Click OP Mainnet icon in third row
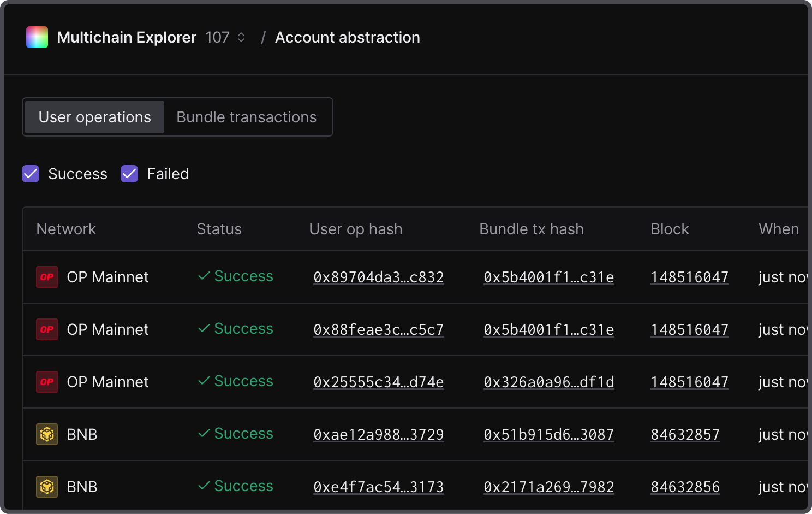The height and width of the screenshot is (514, 812). pos(47,382)
